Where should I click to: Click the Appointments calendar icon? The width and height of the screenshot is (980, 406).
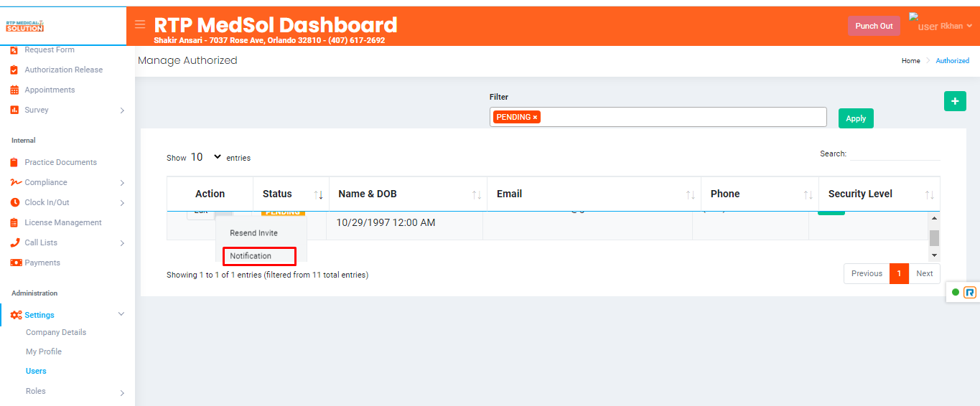pyautogui.click(x=14, y=90)
